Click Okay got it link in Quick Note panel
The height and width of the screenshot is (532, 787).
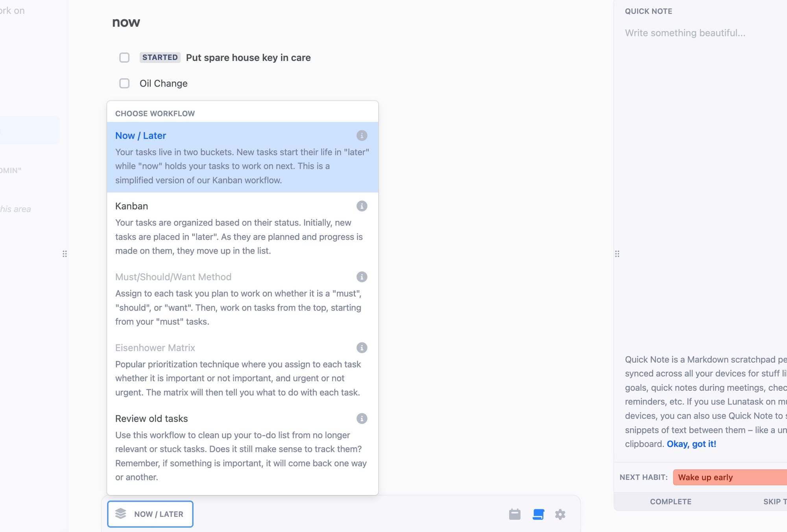pyautogui.click(x=691, y=443)
